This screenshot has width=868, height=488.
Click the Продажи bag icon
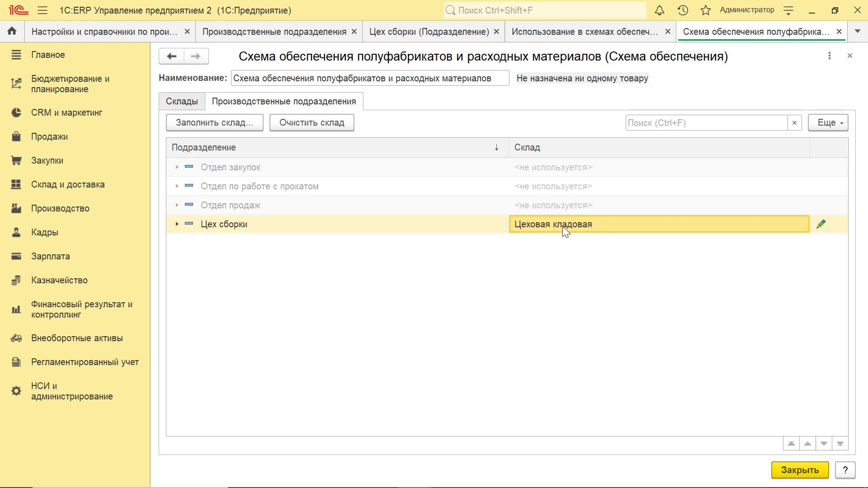(16, 136)
